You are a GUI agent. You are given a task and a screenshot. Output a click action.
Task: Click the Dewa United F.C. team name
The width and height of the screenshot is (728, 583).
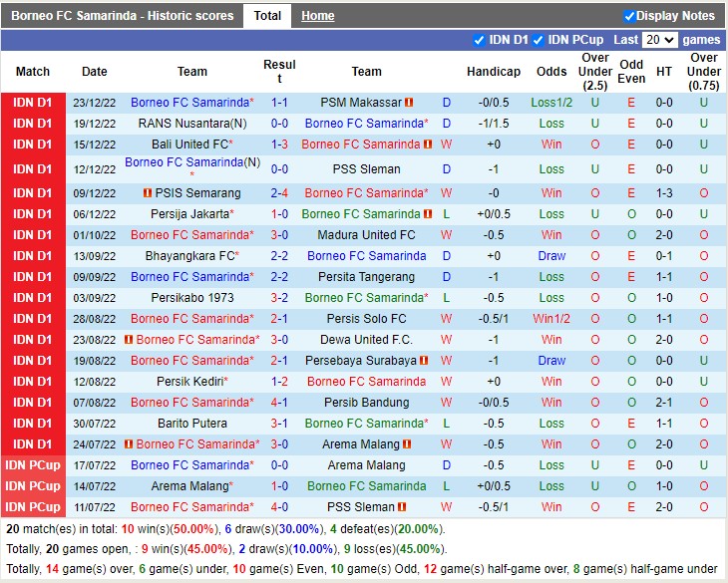[x=366, y=340]
